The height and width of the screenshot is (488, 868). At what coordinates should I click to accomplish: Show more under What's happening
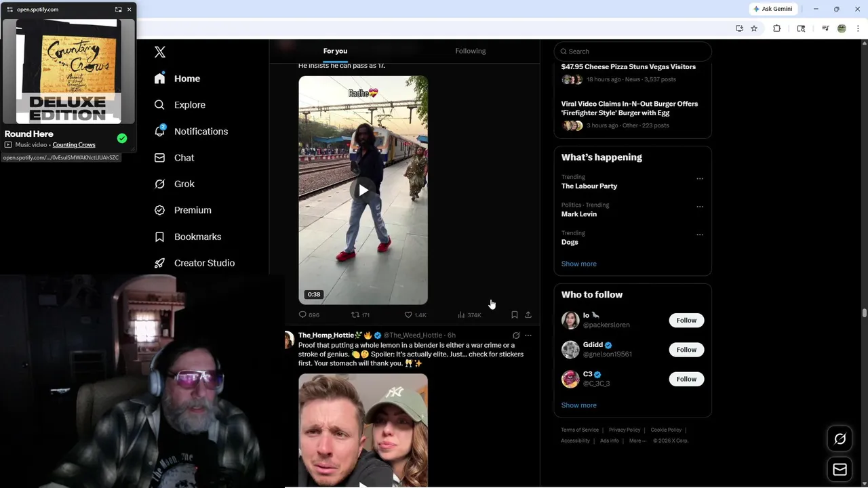[x=579, y=264]
